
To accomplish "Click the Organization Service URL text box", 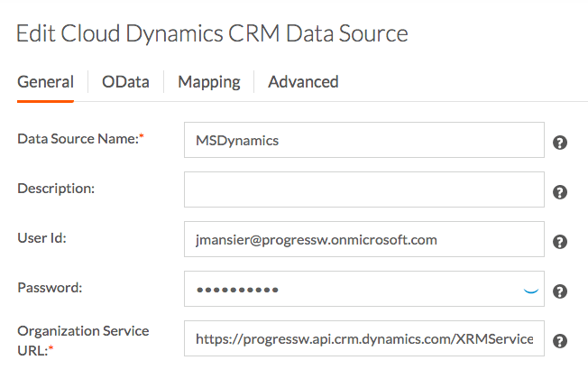I will (363, 339).
